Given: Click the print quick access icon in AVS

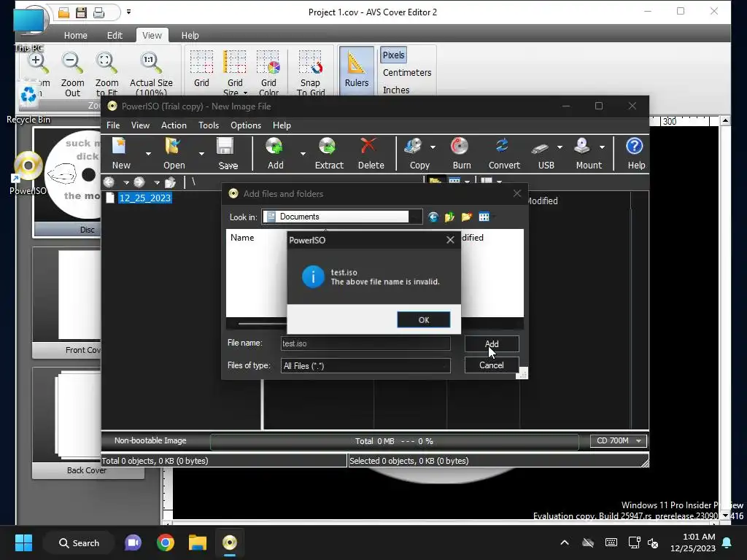Looking at the screenshot, I should (98, 12).
